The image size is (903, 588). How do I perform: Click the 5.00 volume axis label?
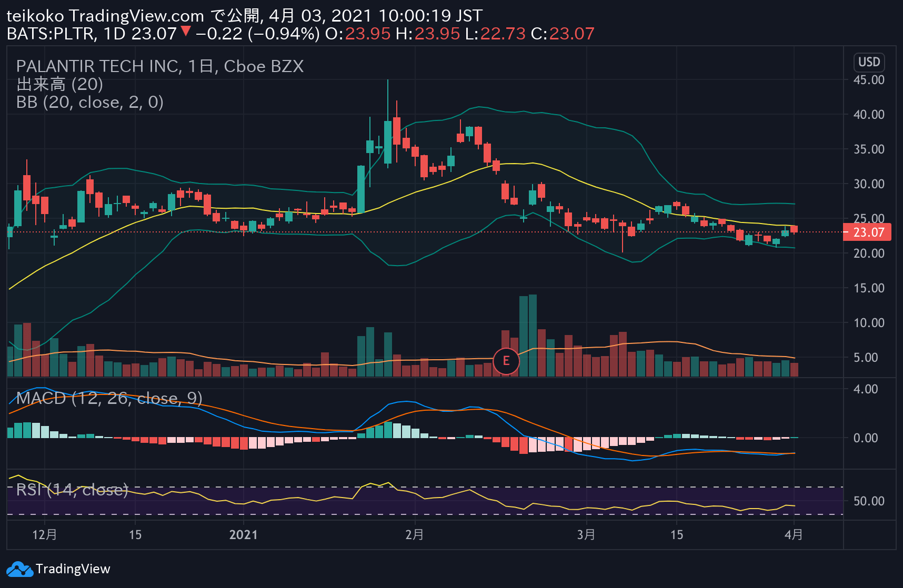tap(866, 358)
